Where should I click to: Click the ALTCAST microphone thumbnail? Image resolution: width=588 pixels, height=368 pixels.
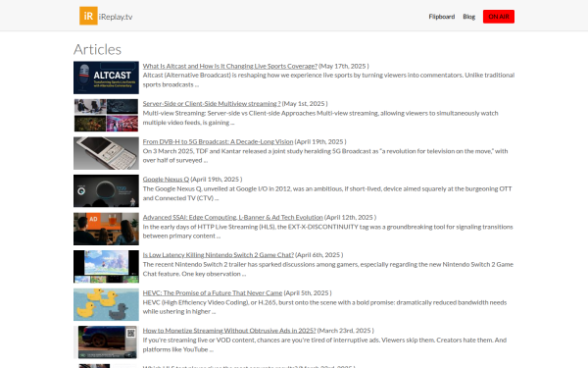pyautogui.click(x=106, y=78)
